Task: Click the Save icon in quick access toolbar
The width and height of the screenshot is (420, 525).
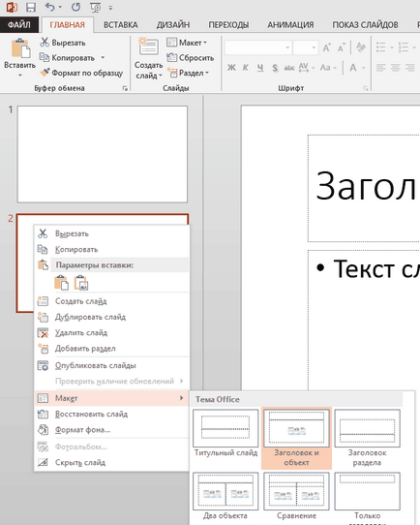Action: tap(31, 7)
